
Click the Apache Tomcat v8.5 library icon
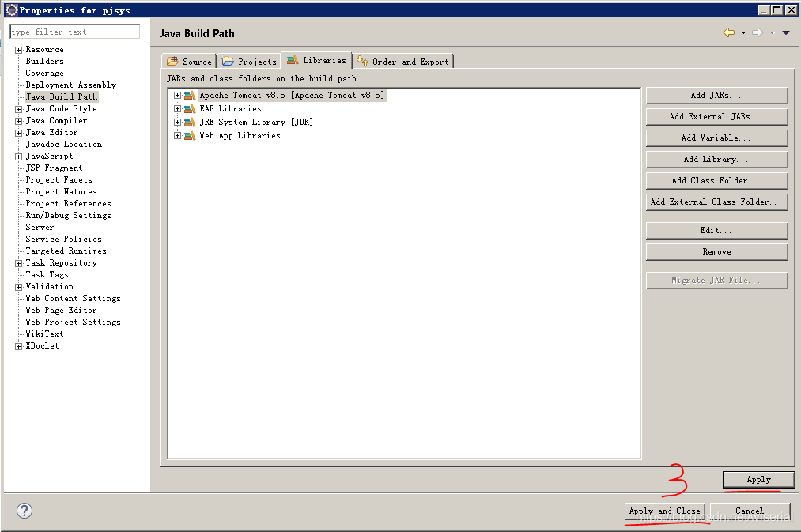[x=190, y=96]
